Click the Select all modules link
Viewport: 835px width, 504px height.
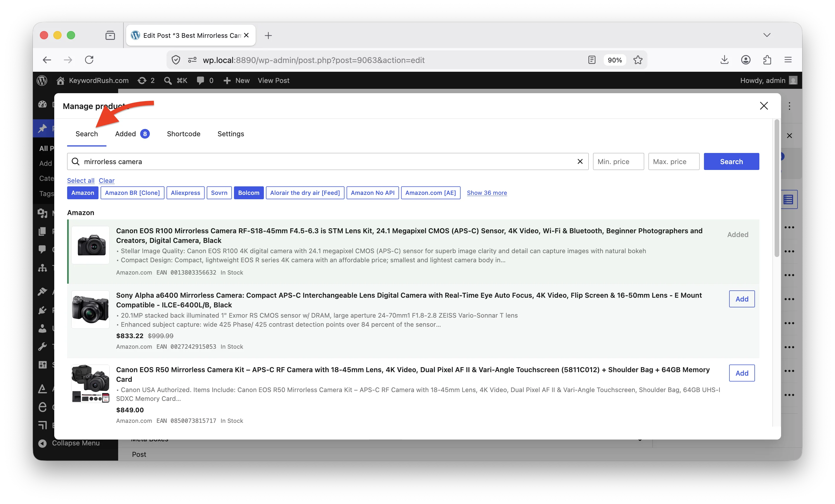[81, 181]
